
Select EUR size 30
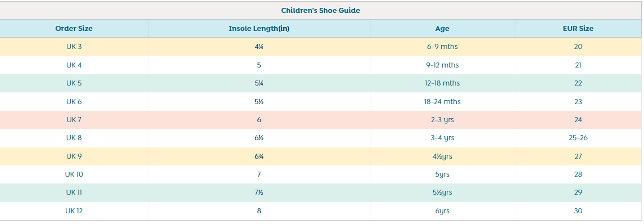point(578,211)
